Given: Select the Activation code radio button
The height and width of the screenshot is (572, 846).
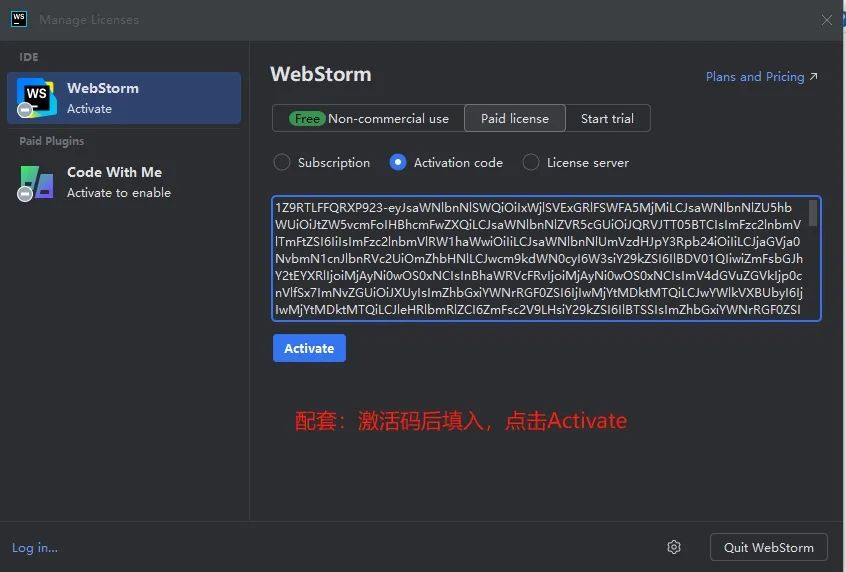Looking at the screenshot, I should (x=398, y=162).
